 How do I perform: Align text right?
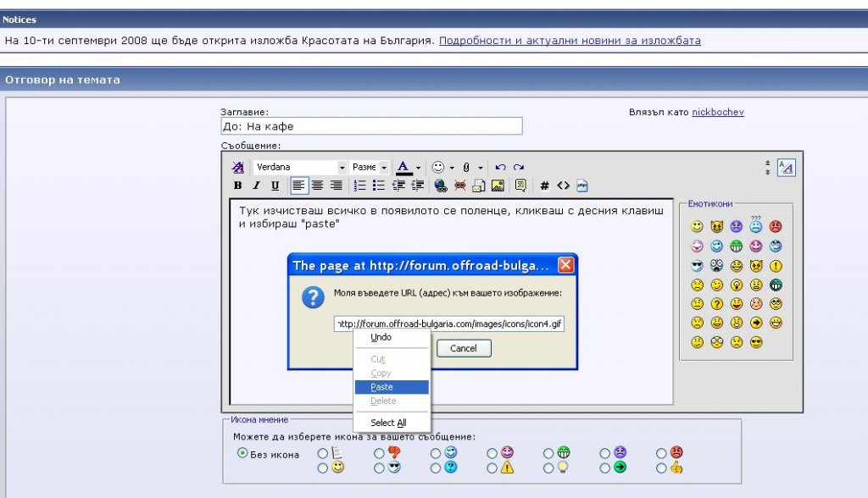(x=336, y=186)
